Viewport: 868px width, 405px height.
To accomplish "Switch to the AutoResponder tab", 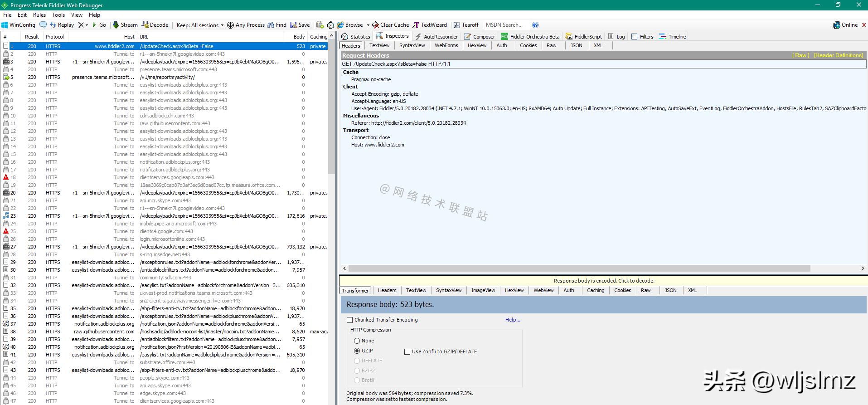I will [436, 37].
